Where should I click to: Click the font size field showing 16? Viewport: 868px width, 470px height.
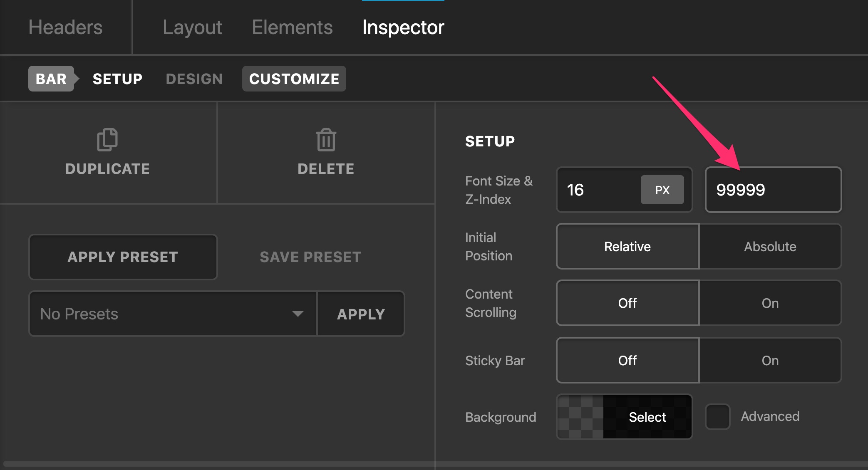pos(599,190)
